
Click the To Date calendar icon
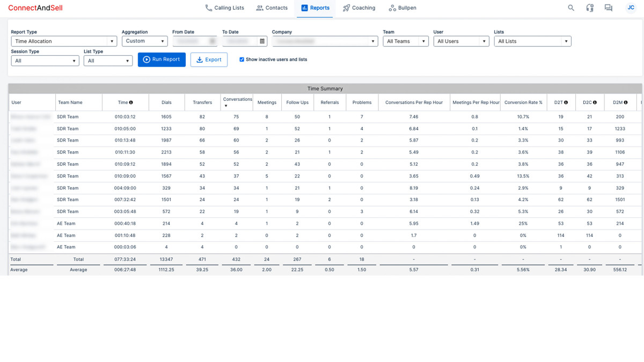coord(262,41)
